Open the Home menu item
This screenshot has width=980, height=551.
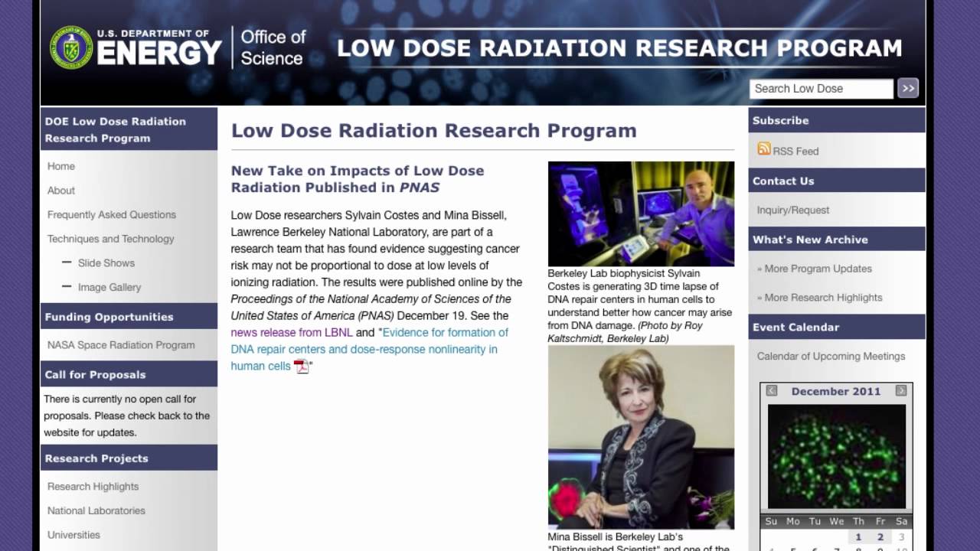pyautogui.click(x=61, y=166)
